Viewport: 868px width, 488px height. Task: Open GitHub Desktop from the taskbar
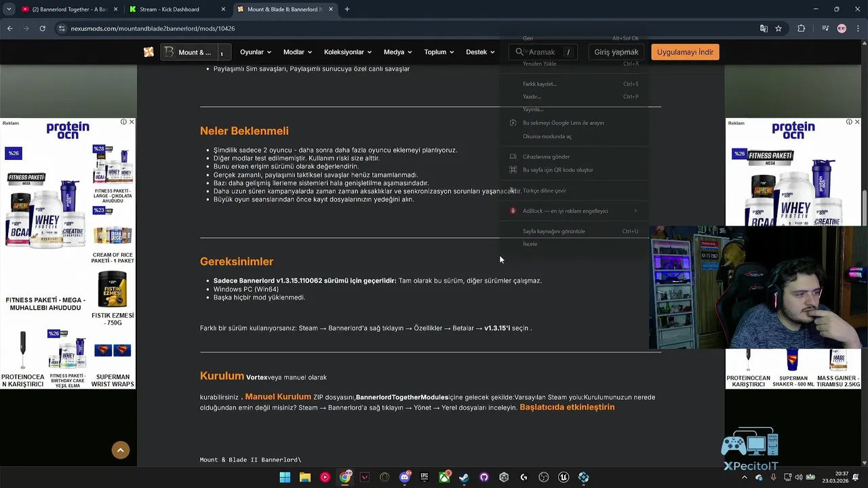[x=484, y=477]
